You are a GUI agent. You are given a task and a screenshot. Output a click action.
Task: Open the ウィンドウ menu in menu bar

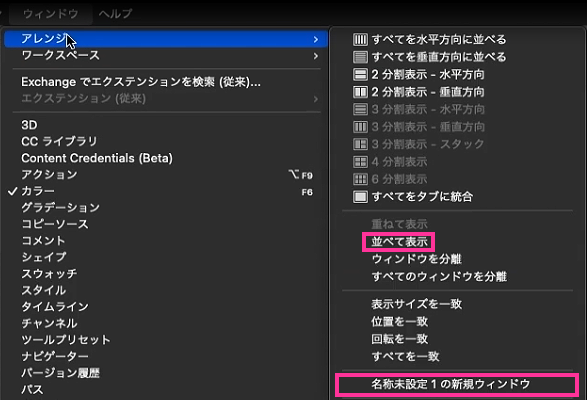51,14
